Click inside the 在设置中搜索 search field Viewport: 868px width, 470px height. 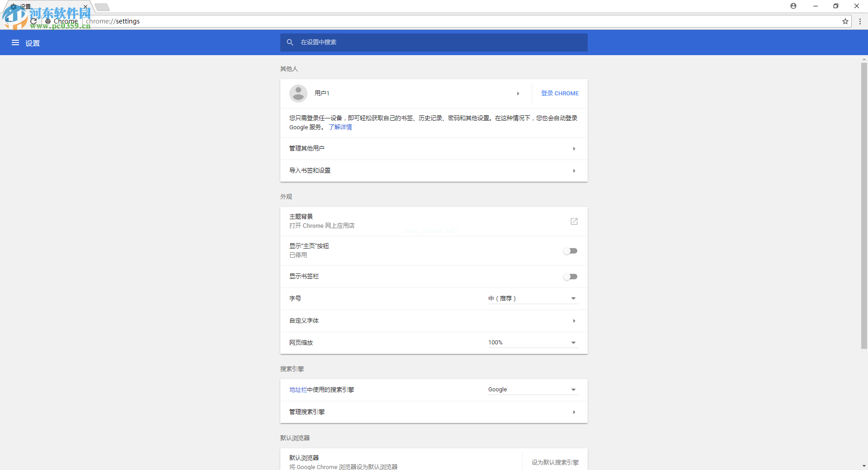click(x=407, y=42)
